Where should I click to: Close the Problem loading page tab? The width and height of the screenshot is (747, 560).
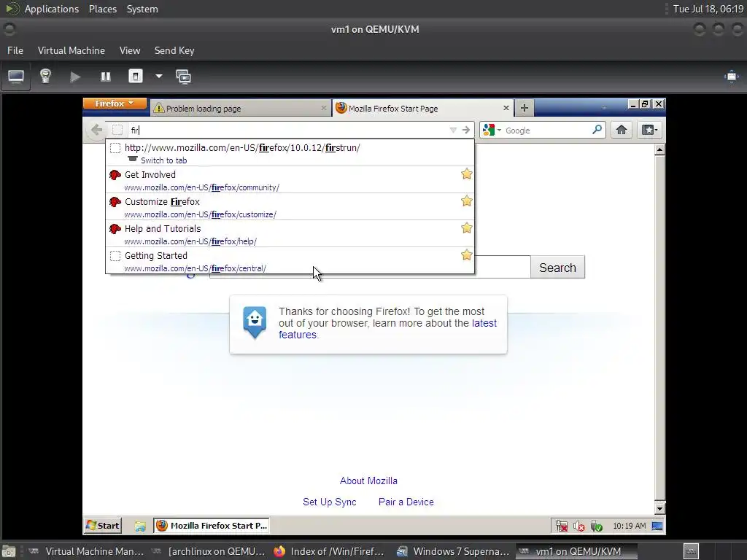[323, 108]
